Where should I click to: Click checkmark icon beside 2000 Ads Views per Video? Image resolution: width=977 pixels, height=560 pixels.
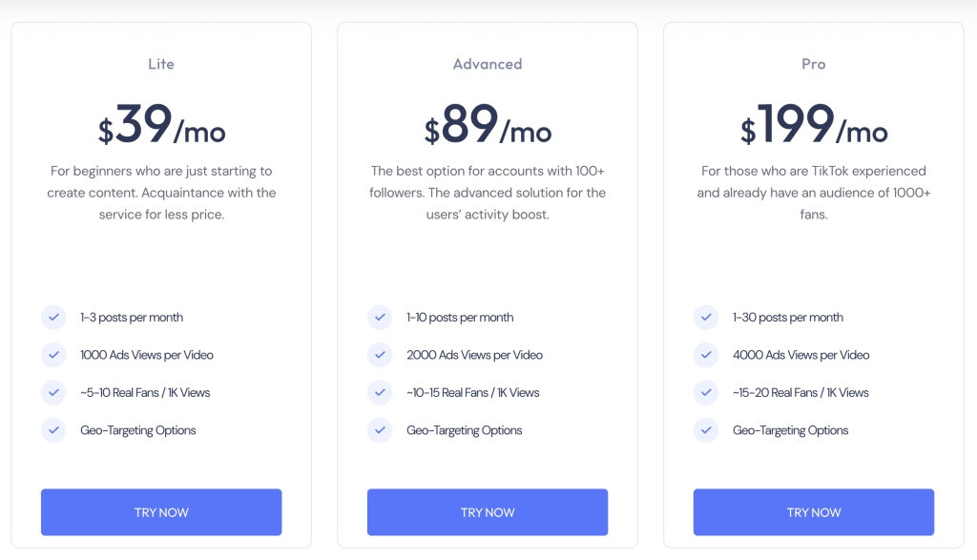tap(380, 355)
